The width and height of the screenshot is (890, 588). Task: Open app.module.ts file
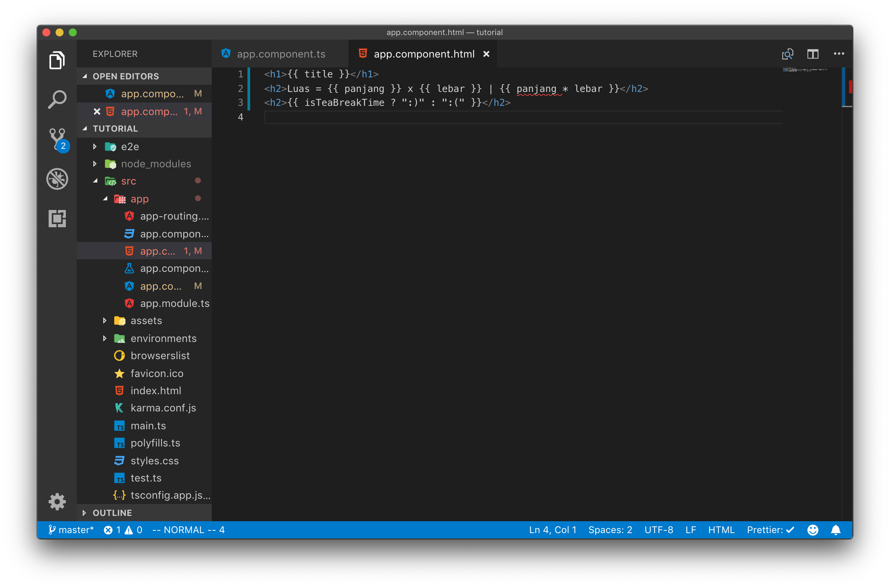(144, 303)
